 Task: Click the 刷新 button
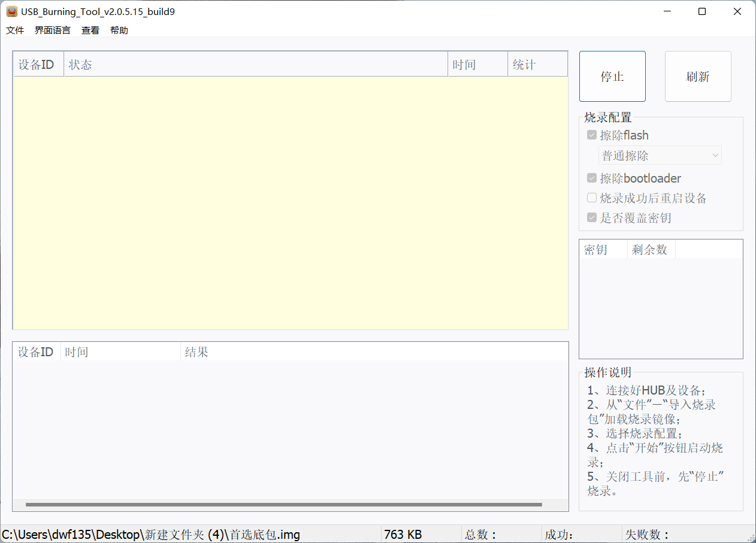pyautogui.click(x=698, y=77)
